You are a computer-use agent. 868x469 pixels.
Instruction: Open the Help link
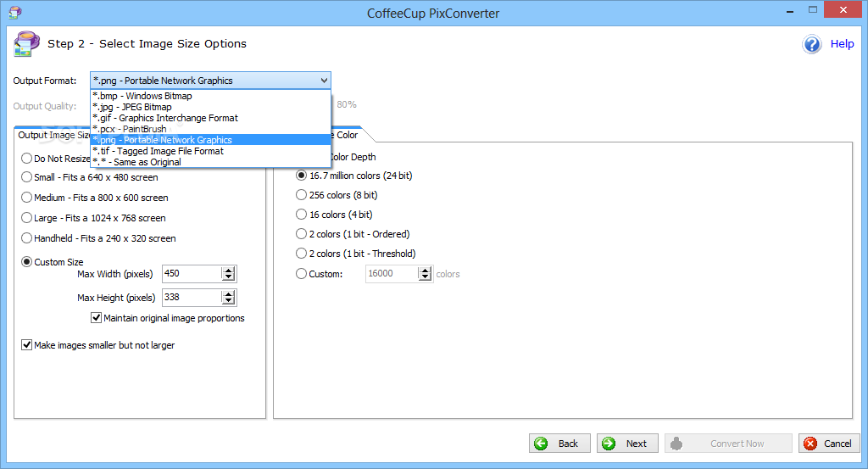pyautogui.click(x=842, y=44)
